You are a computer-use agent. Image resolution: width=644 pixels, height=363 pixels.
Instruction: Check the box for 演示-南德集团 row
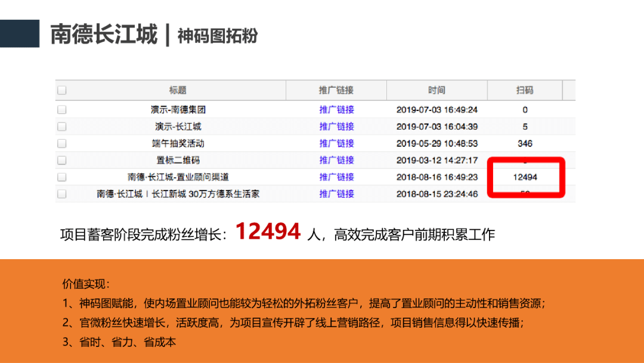tap(62, 110)
